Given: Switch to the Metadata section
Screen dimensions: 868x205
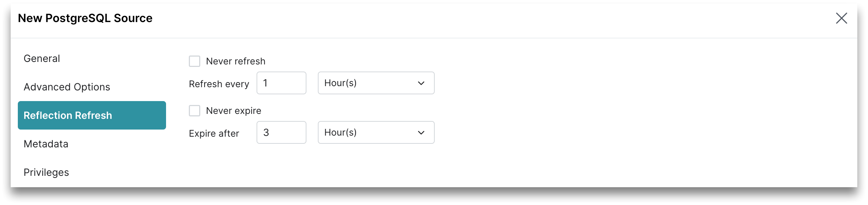Looking at the screenshot, I should [x=46, y=144].
